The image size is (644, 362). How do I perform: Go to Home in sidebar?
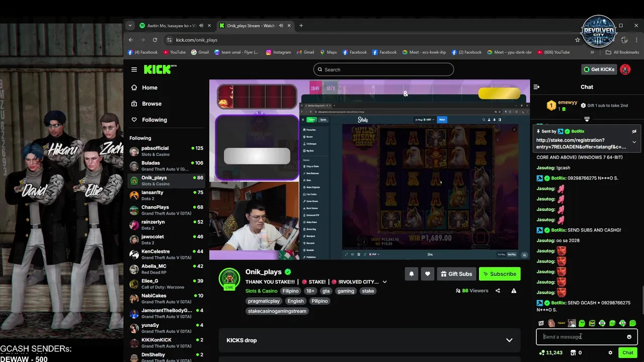tap(149, 87)
